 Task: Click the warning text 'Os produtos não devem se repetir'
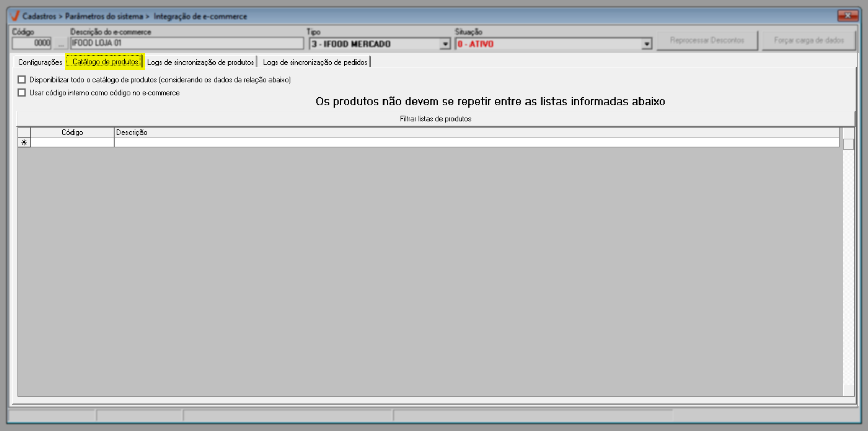point(490,102)
